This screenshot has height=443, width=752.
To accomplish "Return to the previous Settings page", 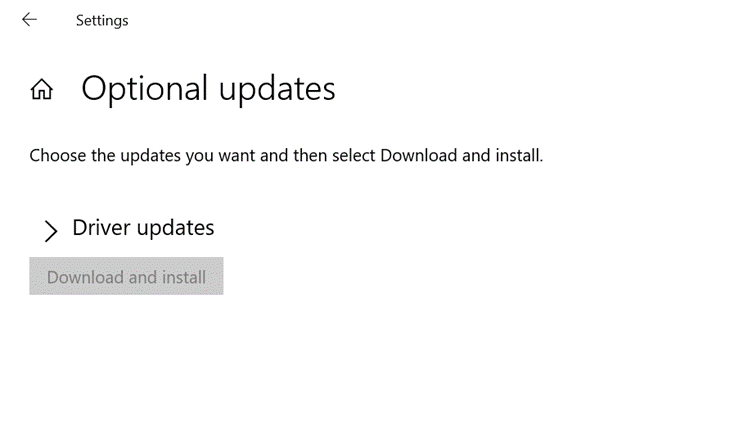I will tap(29, 20).
